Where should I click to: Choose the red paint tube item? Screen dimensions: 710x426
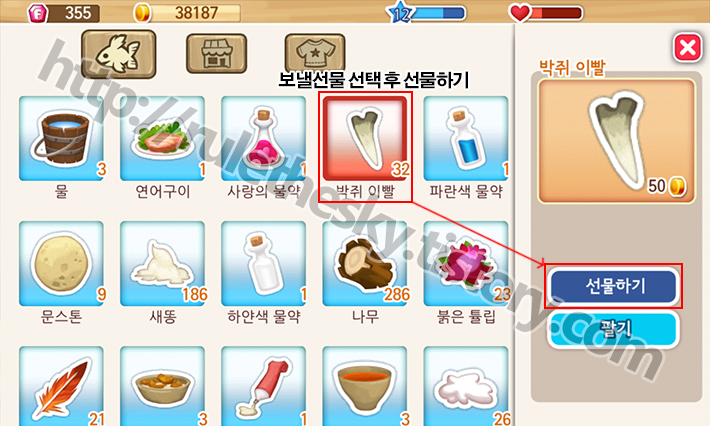tap(264, 386)
